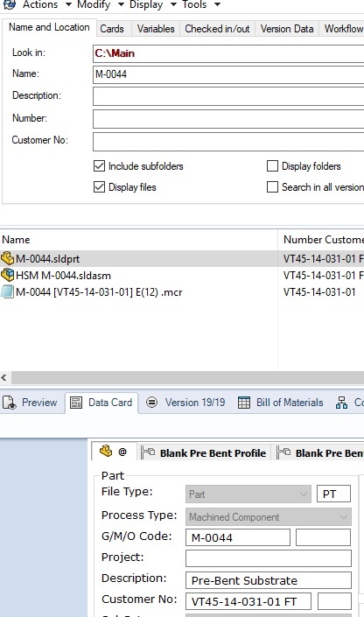Viewport: 364px width, 617px height.
Task: Open the File Type dropdown showing Part
Action: click(248, 494)
